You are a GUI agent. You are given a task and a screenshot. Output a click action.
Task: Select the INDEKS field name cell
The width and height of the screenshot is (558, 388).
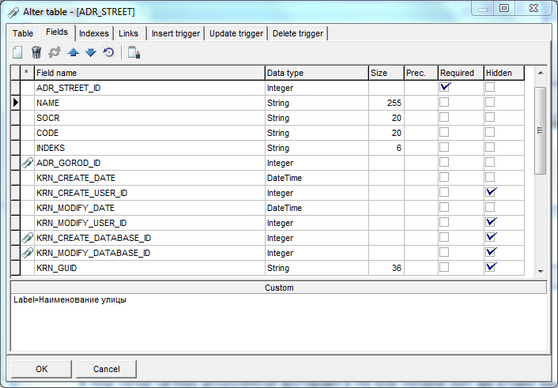tap(150, 148)
